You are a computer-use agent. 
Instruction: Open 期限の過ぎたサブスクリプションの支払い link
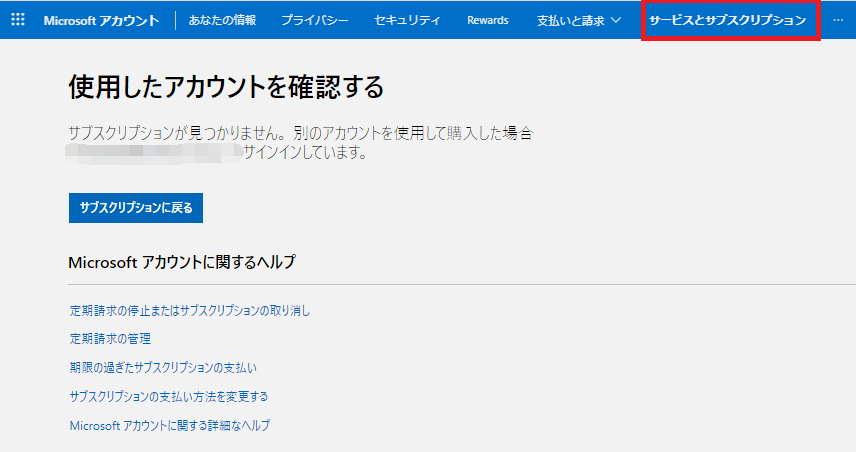tap(163, 367)
